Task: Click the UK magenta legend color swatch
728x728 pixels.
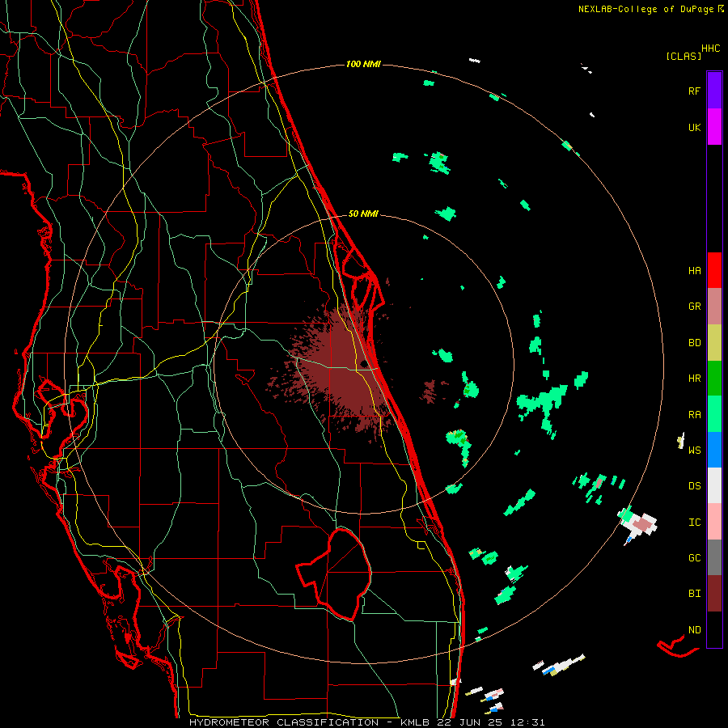Action: coord(714,127)
